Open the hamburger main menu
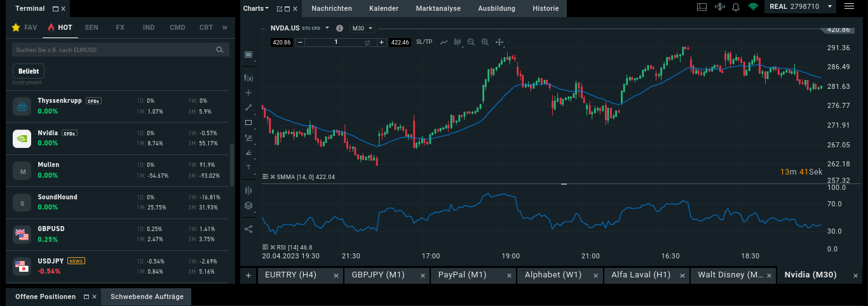Viewport: 868px width, 306px height. [849, 6]
